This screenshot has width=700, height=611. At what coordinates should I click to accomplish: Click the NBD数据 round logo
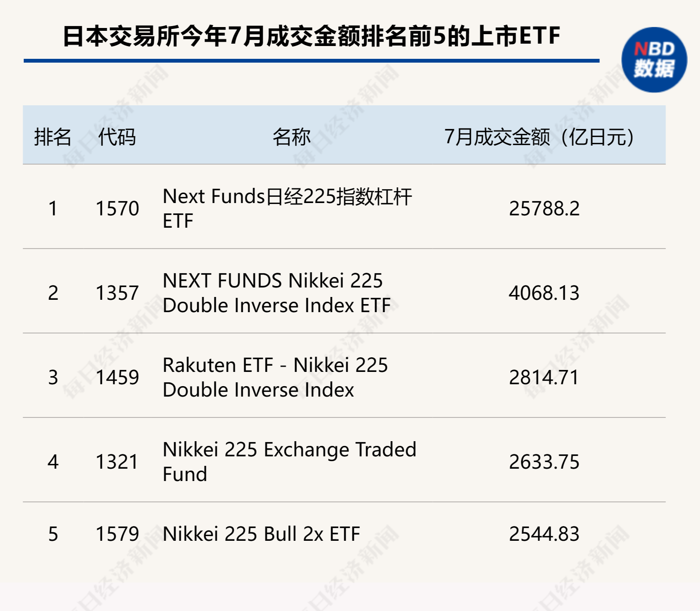[x=654, y=60]
